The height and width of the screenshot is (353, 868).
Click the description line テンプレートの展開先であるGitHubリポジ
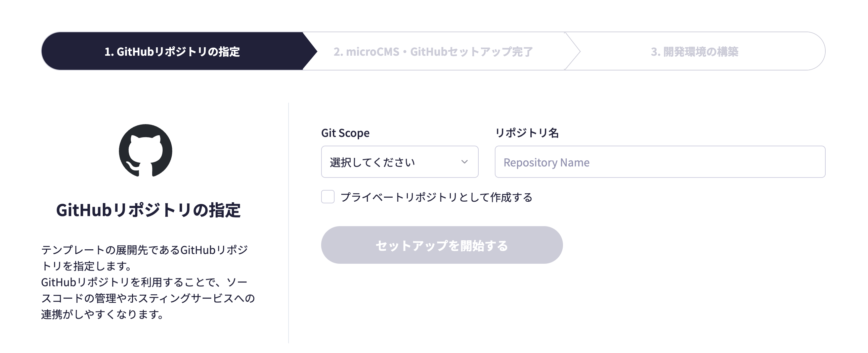click(144, 250)
